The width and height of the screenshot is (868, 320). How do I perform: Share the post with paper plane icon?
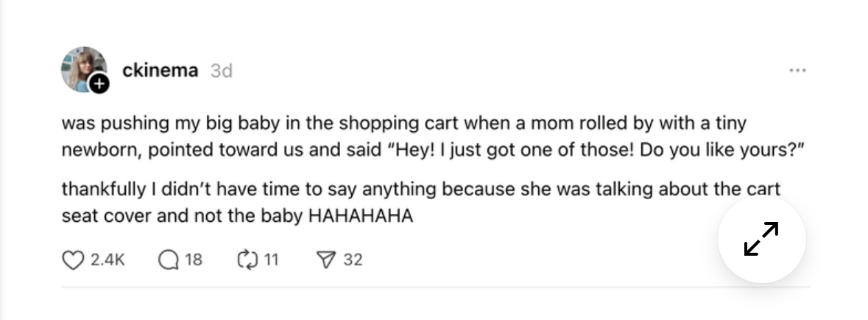pyautogui.click(x=325, y=260)
